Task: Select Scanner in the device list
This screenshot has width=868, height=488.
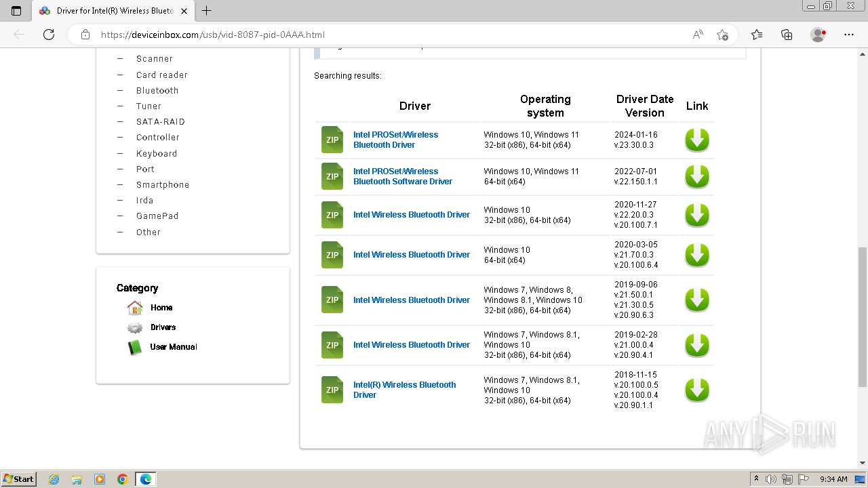Action: tap(155, 59)
